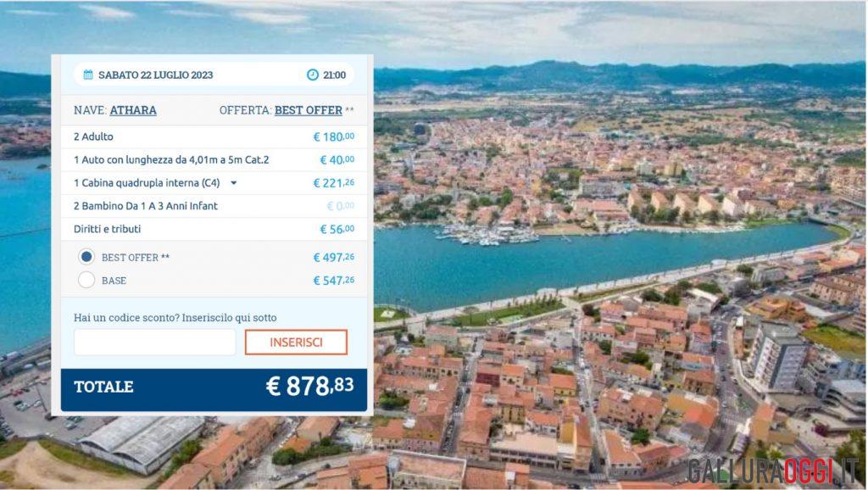
Task: Click the € 221,26 cabin price
Action: point(334,183)
